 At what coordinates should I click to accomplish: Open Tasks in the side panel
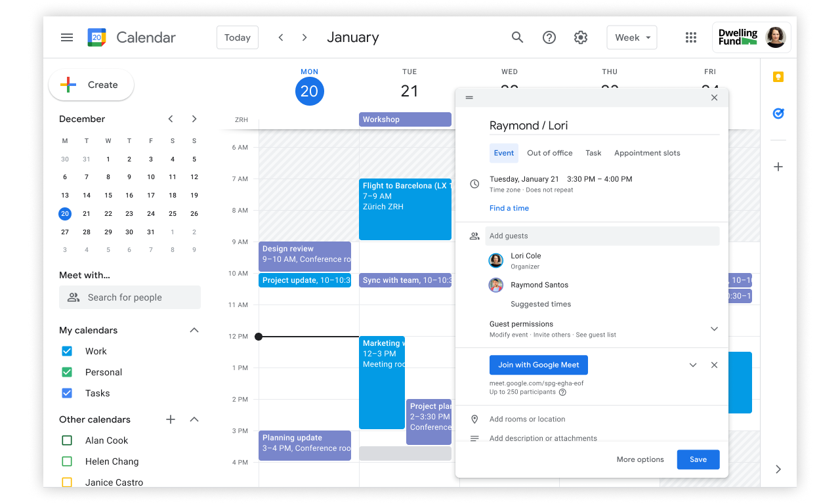778,114
